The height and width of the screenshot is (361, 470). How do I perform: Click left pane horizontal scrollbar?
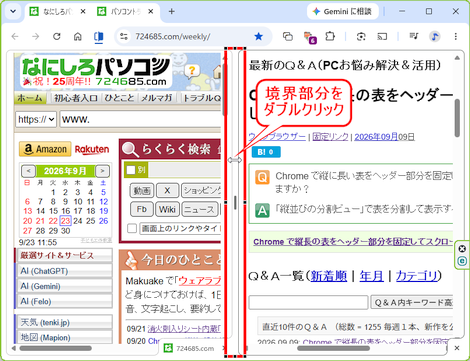(55, 348)
